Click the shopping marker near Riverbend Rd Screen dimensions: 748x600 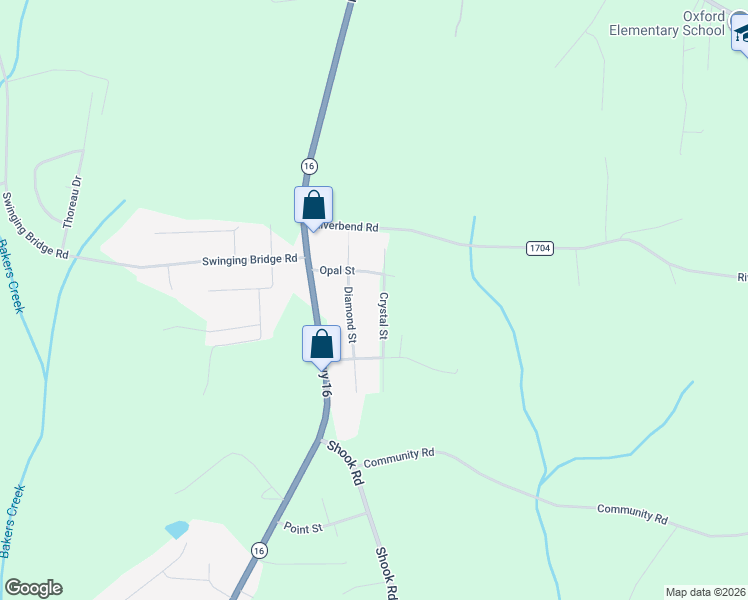[313, 206]
